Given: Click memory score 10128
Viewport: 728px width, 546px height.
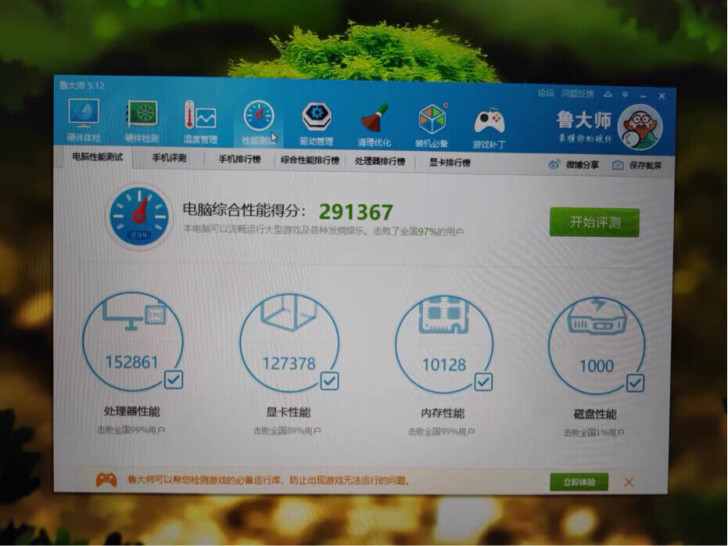Looking at the screenshot, I should click(x=444, y=365).
